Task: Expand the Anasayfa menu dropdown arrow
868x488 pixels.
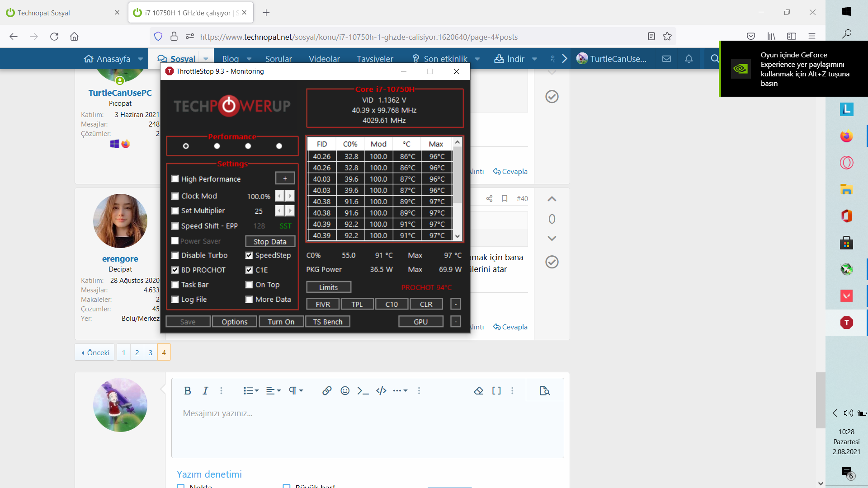Action: [141, 59]
